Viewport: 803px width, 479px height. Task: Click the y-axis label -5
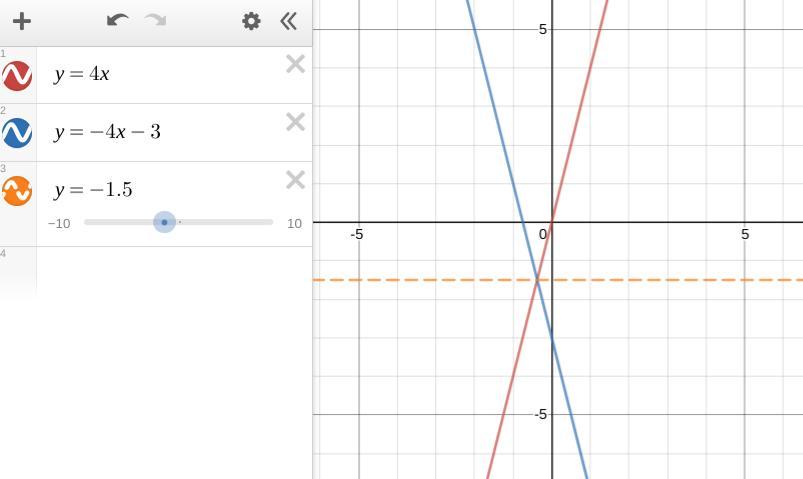pyautogui.click(x=541, y=414)
